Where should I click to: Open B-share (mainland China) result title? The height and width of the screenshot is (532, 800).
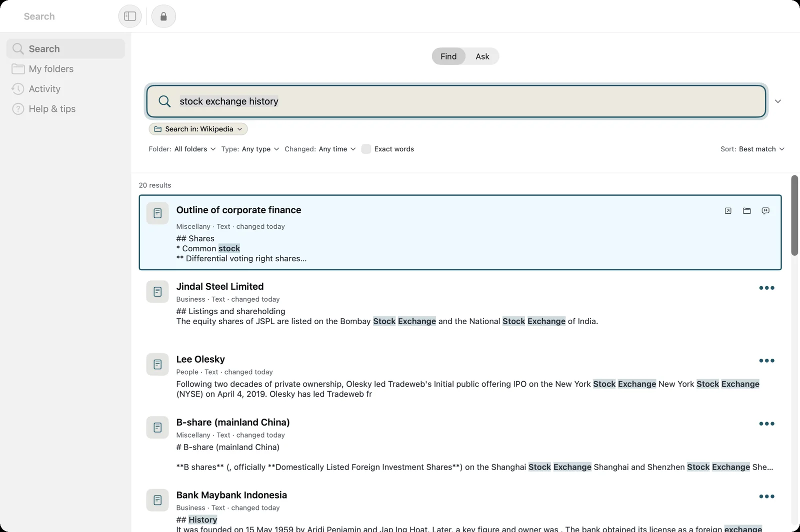(233, 422)
